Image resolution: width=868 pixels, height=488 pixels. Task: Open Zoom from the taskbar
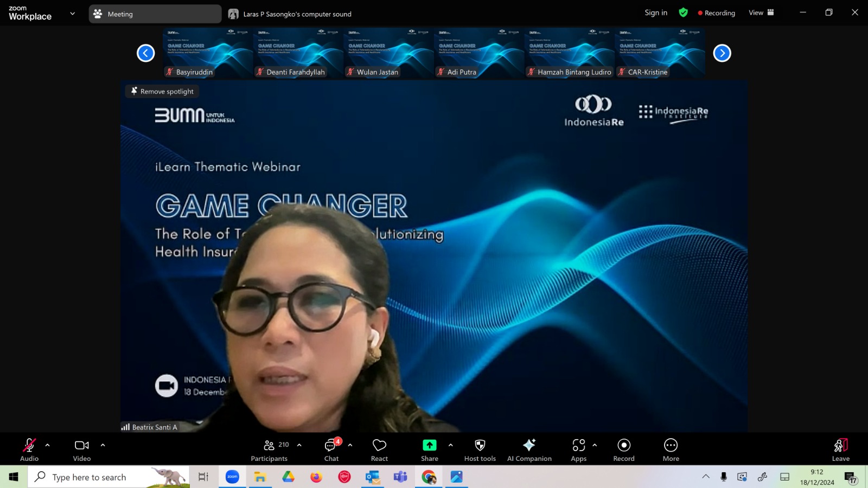pos(232,477)
